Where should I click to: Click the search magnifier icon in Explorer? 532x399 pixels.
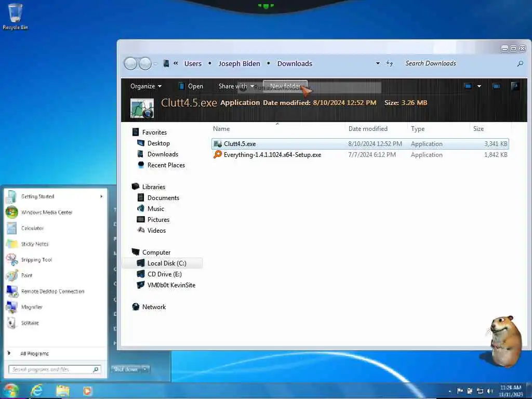pos(520,63)
